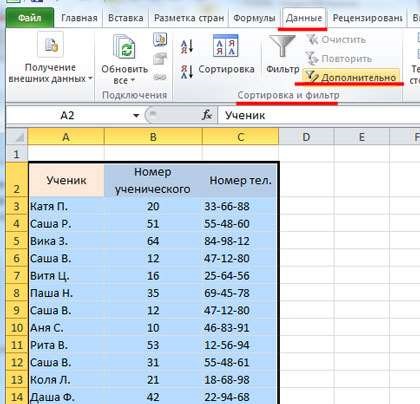
Task: Expand the Name Box dropdown arrow
Action: coord(136,116)
